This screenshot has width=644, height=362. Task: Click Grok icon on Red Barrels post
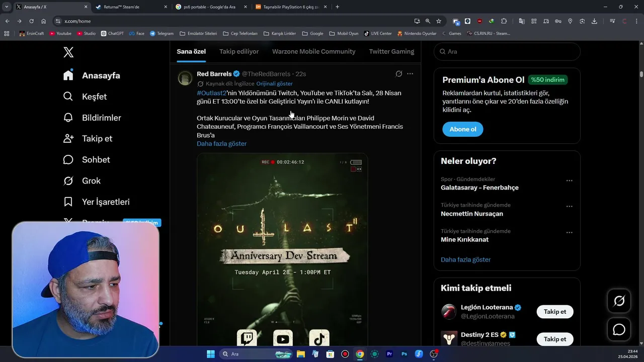click(x=399, y=73)
